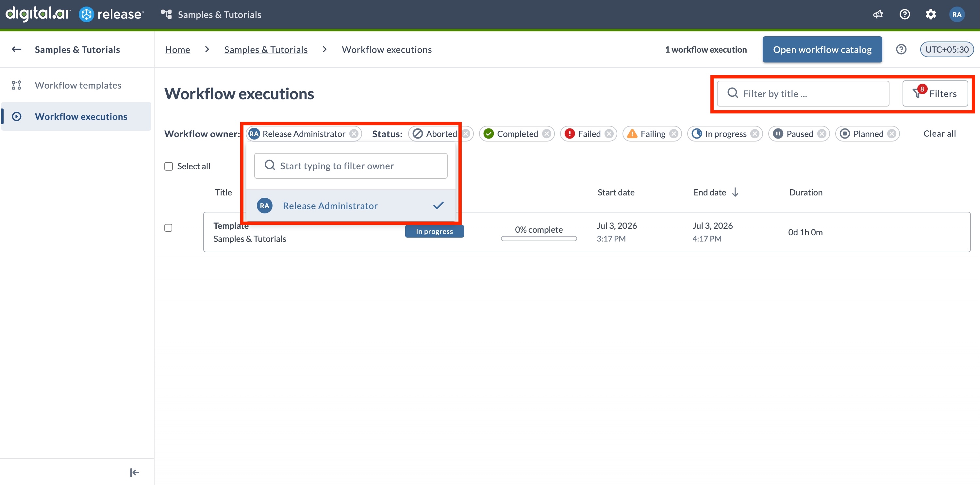Click search icon in title filter

[x=732, y=93]
